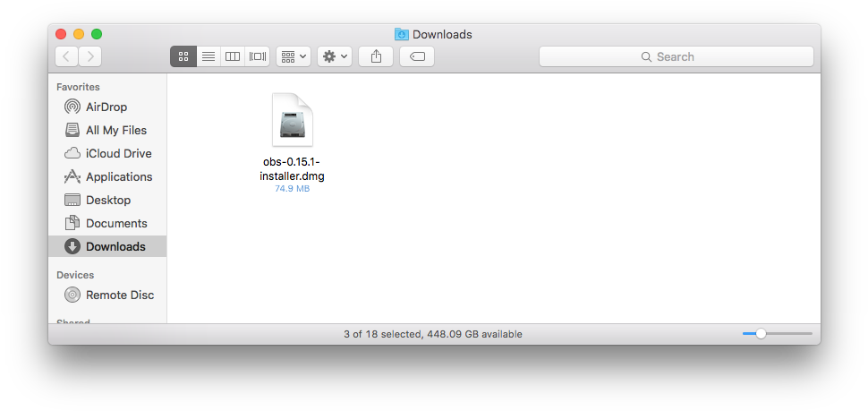Click the Edit Tags button

click(417, 56)
